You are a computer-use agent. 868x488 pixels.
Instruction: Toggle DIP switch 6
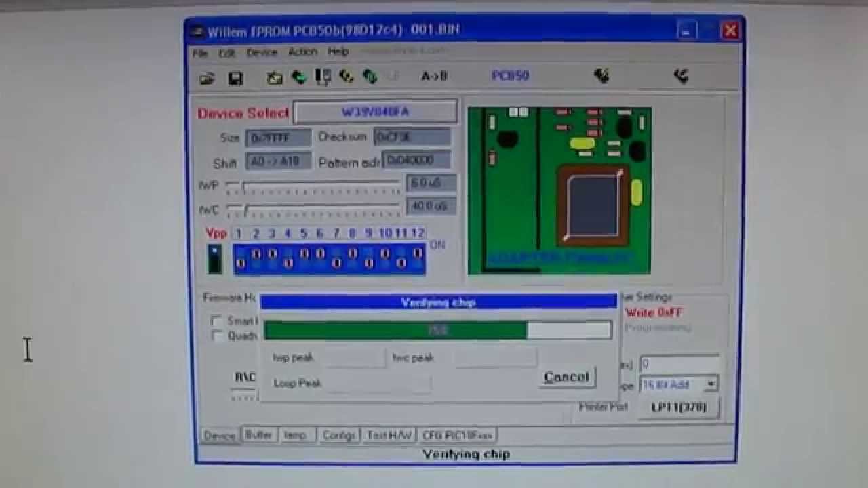point(320,258)
